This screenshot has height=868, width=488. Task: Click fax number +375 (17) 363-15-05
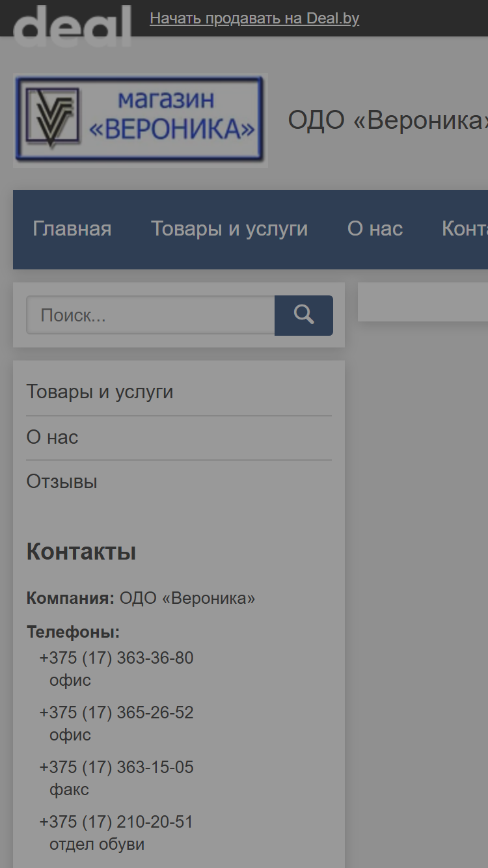[116, 767]
